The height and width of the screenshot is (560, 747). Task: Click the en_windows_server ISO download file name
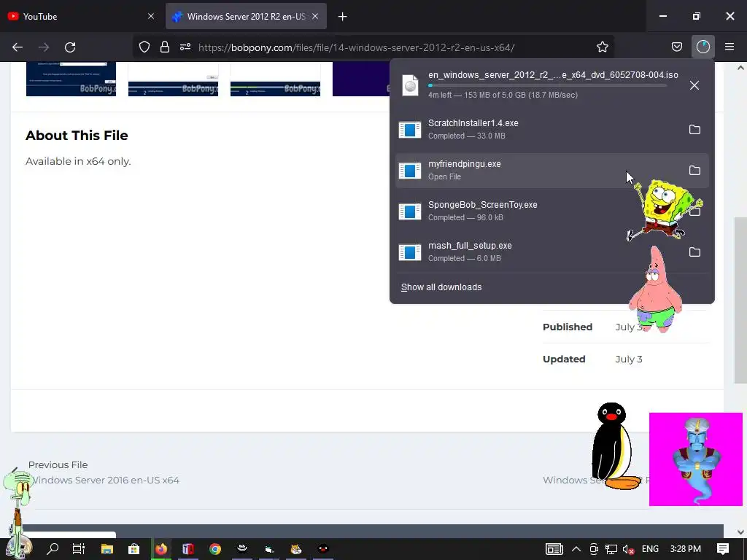[x=553, y=75]
